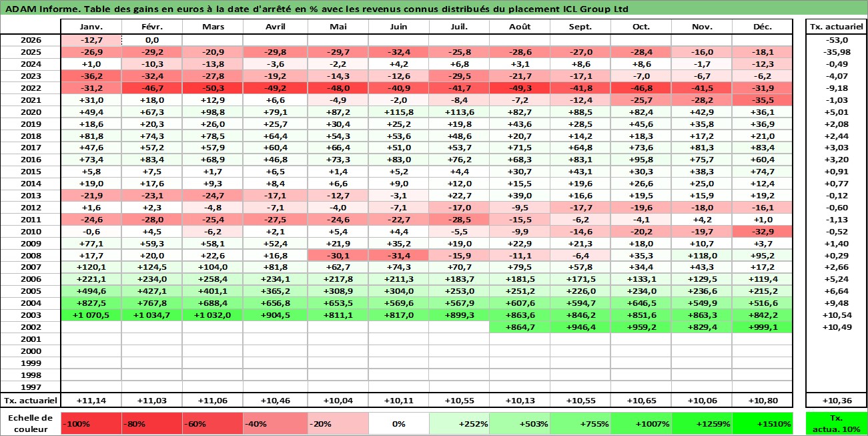
Task: Select the 'Juin' column header
Action: pos(399,27)
